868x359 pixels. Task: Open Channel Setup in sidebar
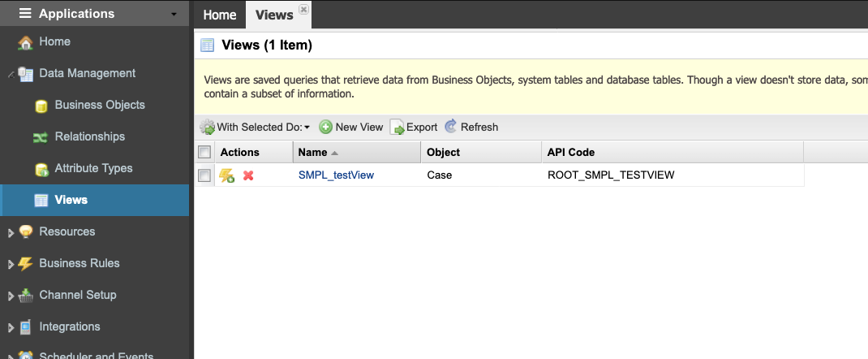pos(78,294)
